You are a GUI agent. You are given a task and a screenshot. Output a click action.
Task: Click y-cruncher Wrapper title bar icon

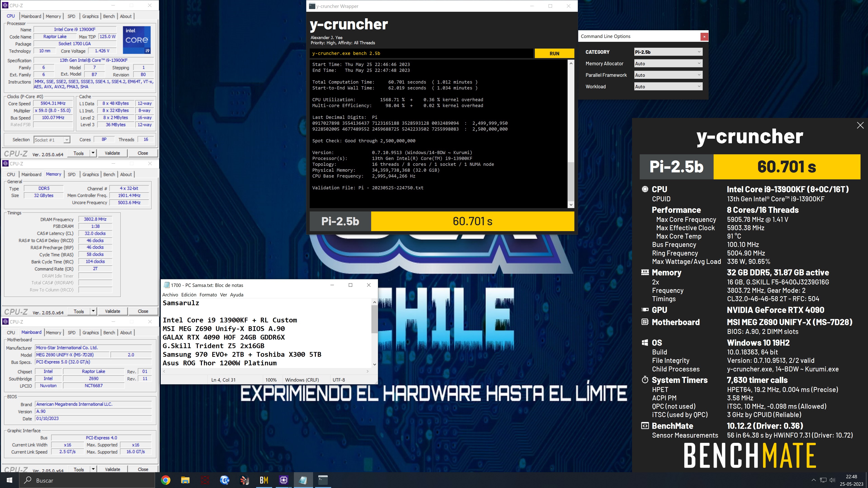click(312, 6)
